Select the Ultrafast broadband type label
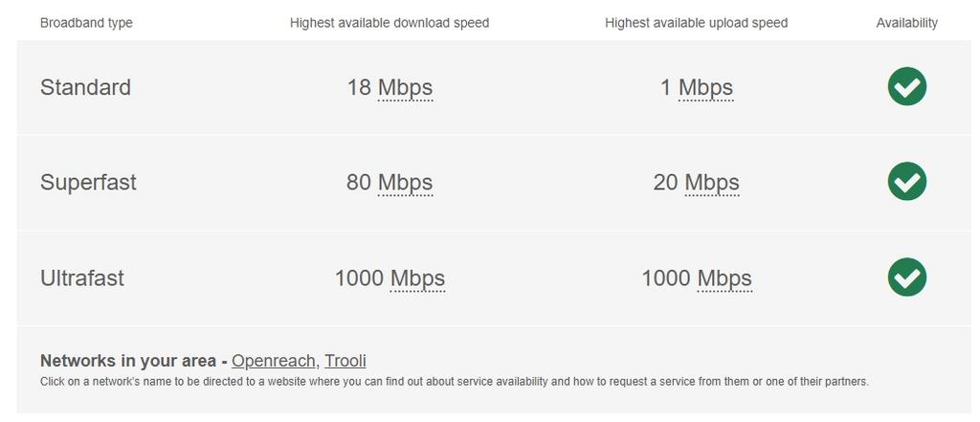The image size is (980, 422). coord(82,278)
